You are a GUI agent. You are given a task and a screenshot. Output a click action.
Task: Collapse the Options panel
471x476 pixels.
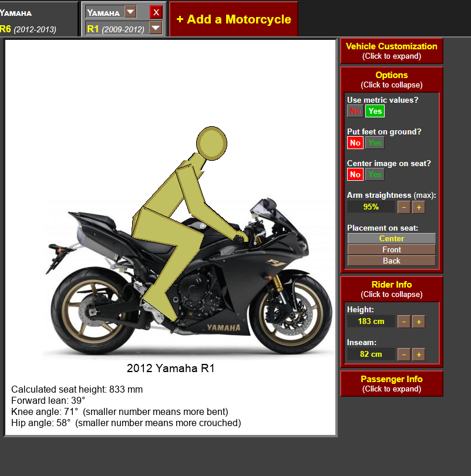[392, 80]
